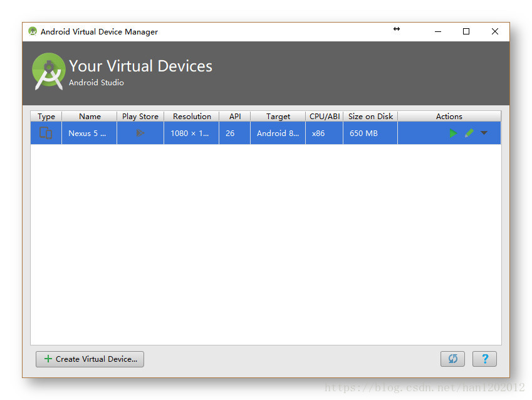The image size is (532, 400).
Task: Open the Actions dropdown arrow for Nexus 5
Action: tap(484, 133)
